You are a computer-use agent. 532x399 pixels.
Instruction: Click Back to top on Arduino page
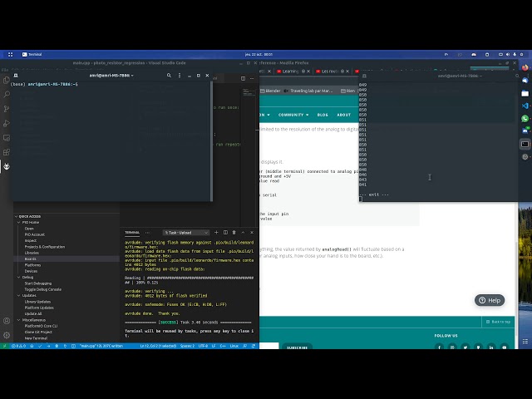pos(498,322)
